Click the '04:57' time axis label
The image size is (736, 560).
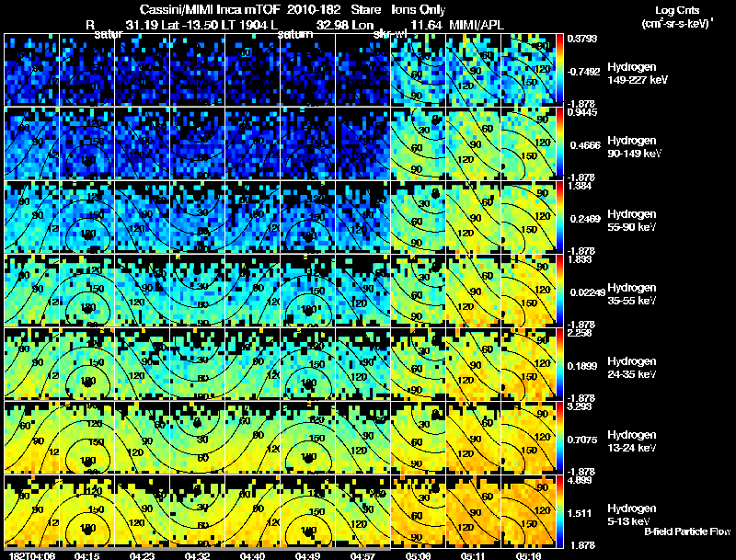pyautogui.click(x=362, y=556)
